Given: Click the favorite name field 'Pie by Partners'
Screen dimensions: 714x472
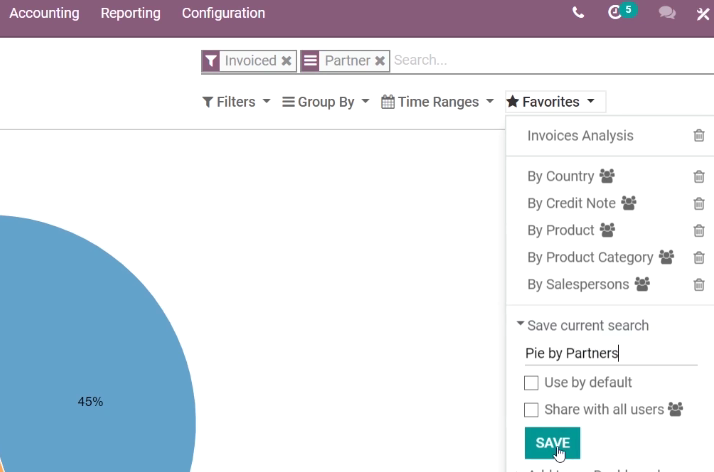Looking at the screenshot, I should tap(611, 353).
